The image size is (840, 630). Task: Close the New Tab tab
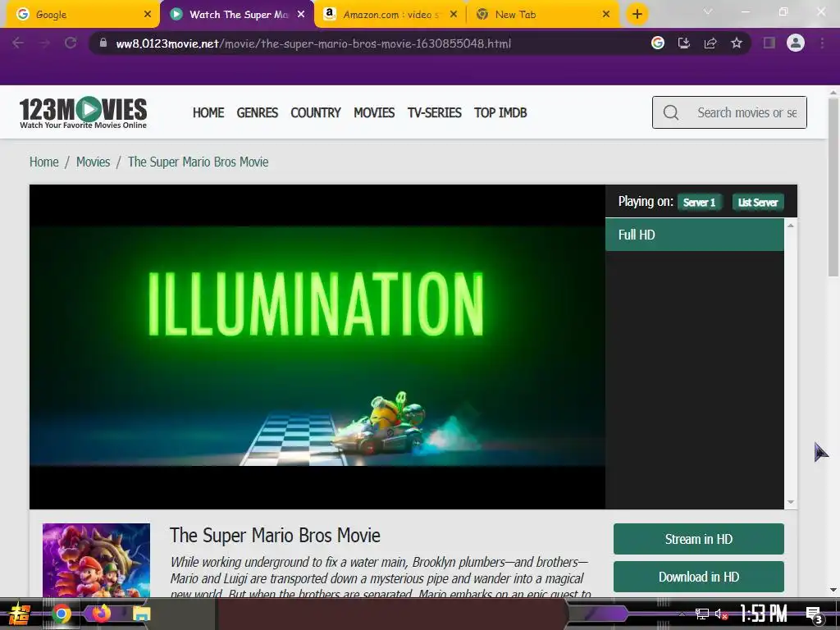tap(606, 15)
